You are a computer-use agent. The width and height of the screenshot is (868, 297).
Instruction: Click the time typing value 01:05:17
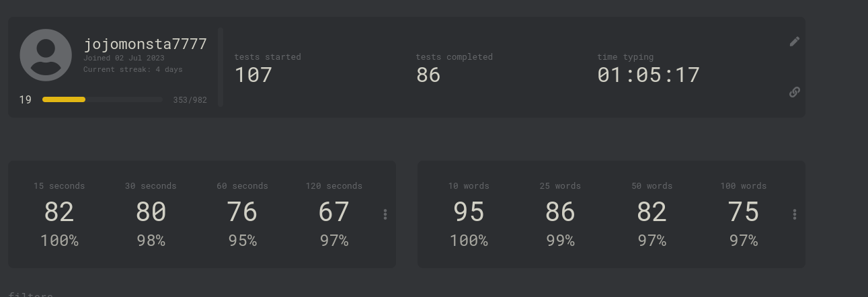coord(649,75)
